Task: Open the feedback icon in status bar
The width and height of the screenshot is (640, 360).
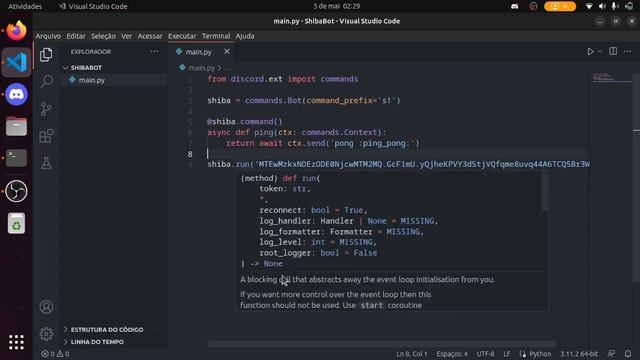Action: (611, 354)
